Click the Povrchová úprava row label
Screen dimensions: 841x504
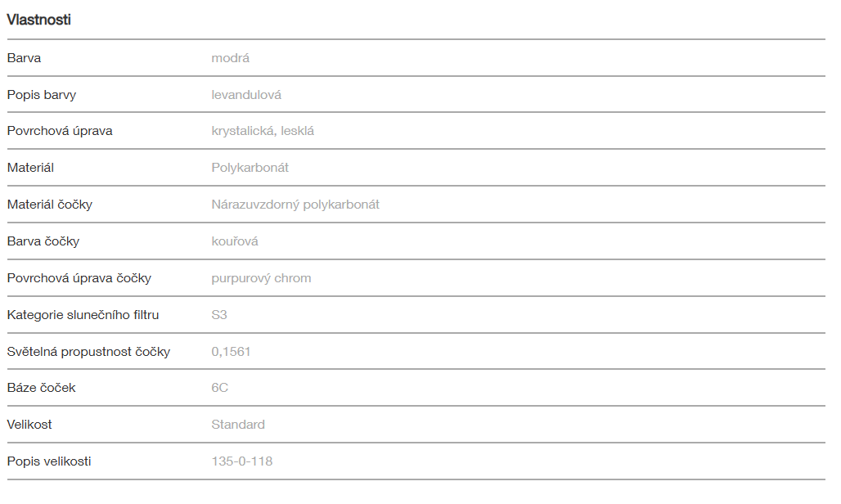(60, 131)
